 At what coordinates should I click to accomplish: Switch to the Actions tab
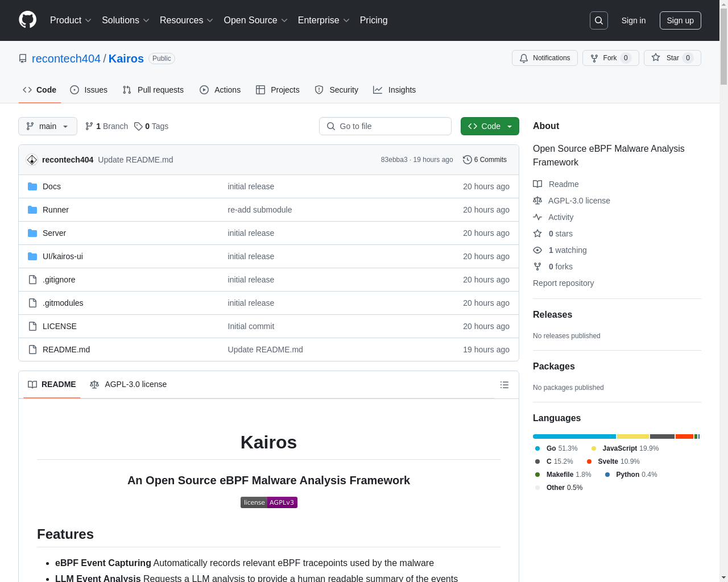tap(220, 90)
